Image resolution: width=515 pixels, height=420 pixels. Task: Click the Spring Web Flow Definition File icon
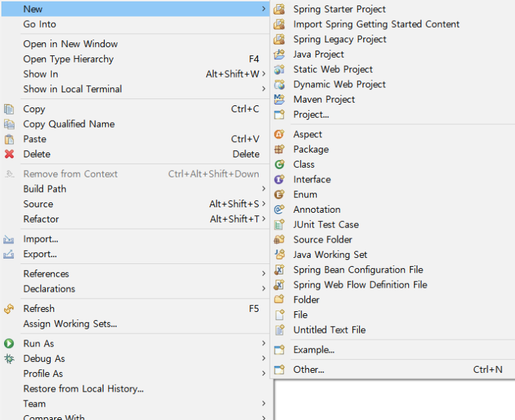pyautogui.click(x=279, y=285)
